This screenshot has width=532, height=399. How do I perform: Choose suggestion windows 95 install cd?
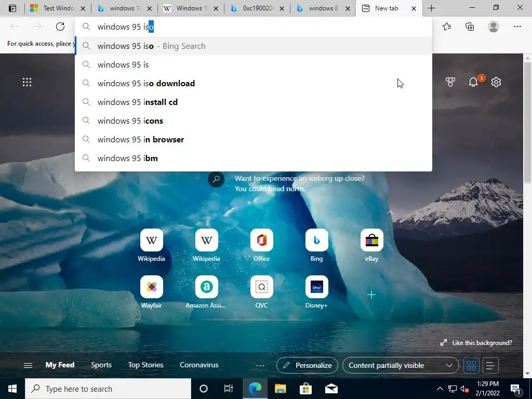point(254,102)
